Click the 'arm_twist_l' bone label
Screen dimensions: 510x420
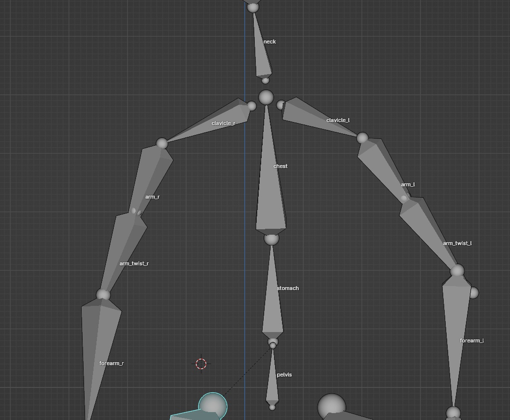[457, 243]
